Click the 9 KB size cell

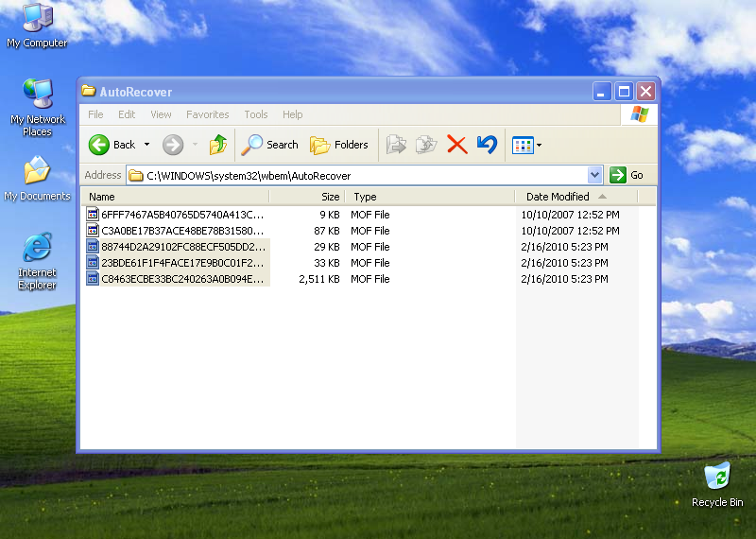point(330,215)
